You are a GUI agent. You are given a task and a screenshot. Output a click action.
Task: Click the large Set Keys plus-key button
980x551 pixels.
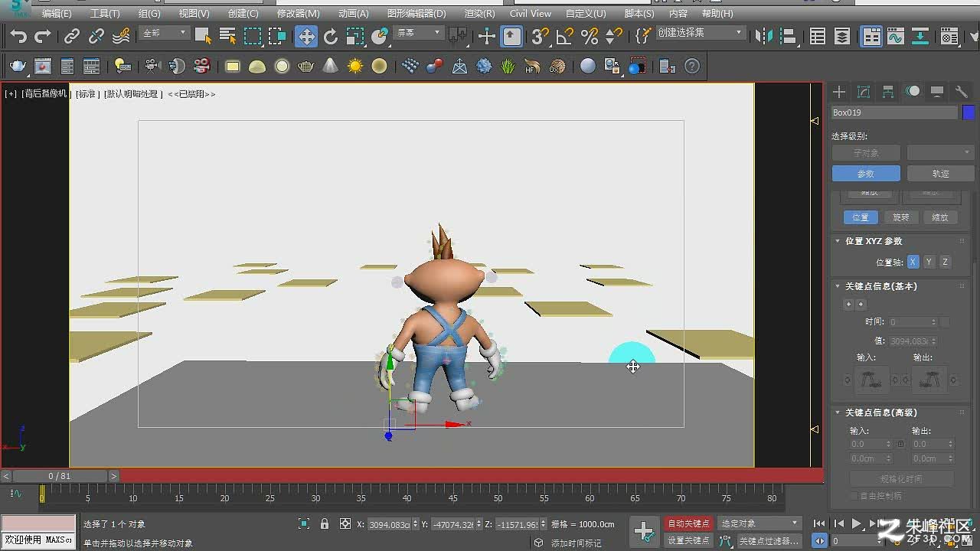coord(644,531)
